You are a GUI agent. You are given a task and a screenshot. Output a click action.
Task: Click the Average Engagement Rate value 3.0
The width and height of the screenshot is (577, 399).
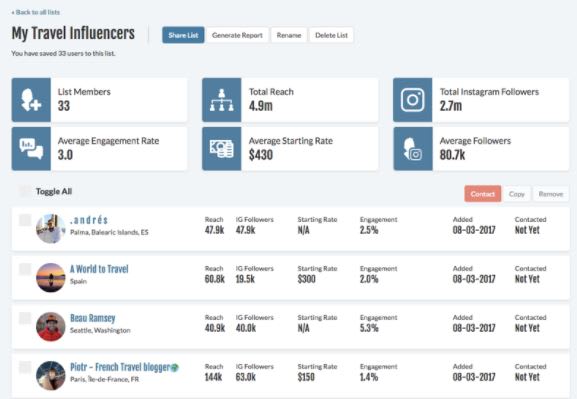[x=65, y=155]
